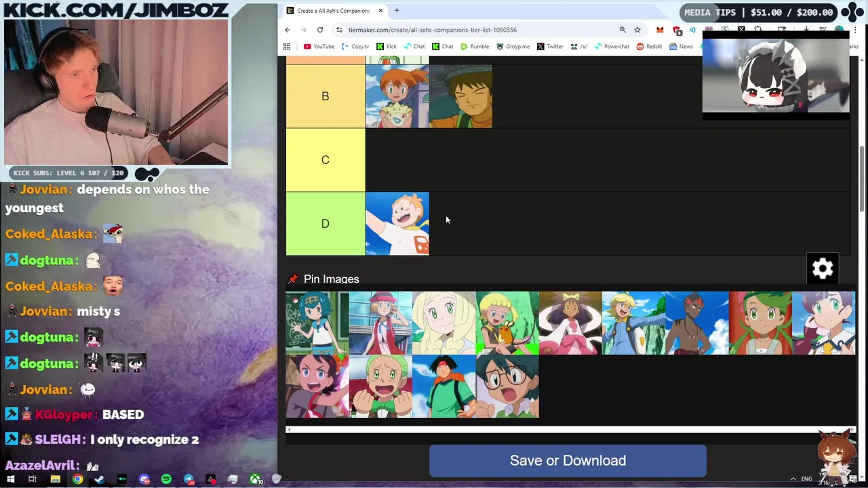Open the Rumble bookmark
Image resolution: width=868 pixels, height=488 pixels.
[x=475, y=47]
